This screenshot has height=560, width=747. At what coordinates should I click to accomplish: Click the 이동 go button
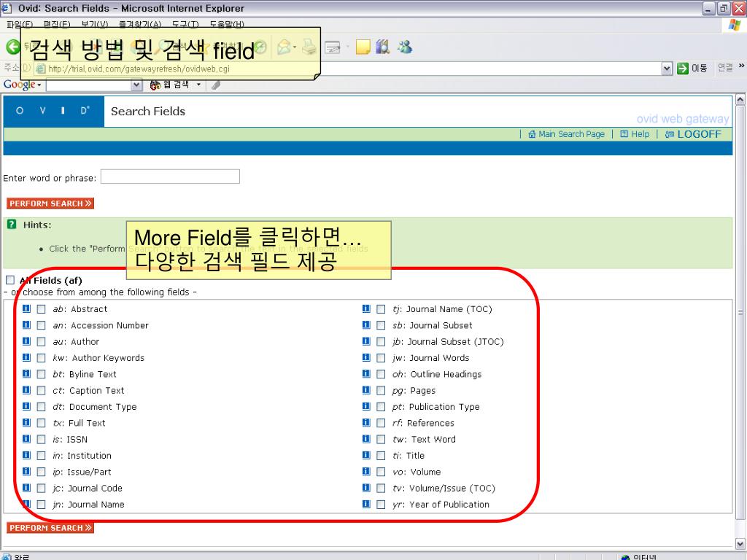[x=693, y=69]
